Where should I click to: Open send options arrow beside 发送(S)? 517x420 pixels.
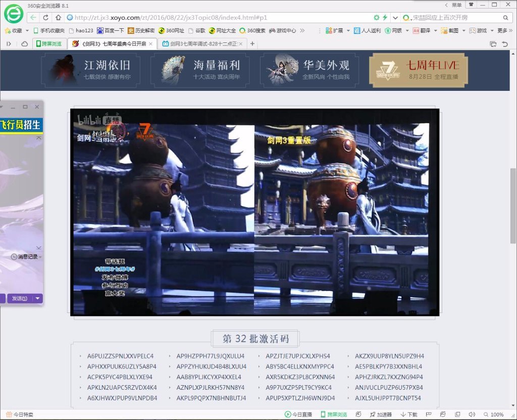(x=37, y=298)
